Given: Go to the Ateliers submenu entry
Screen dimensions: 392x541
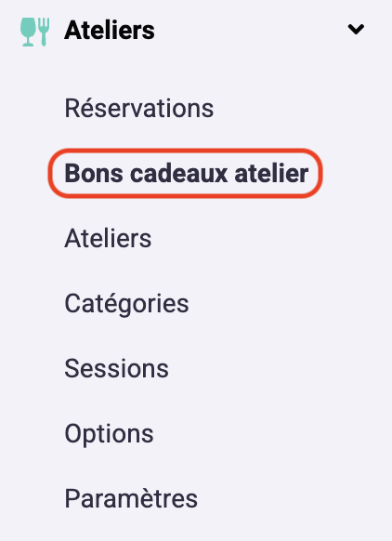Looking at the screenshot, I should click(108, 238).
